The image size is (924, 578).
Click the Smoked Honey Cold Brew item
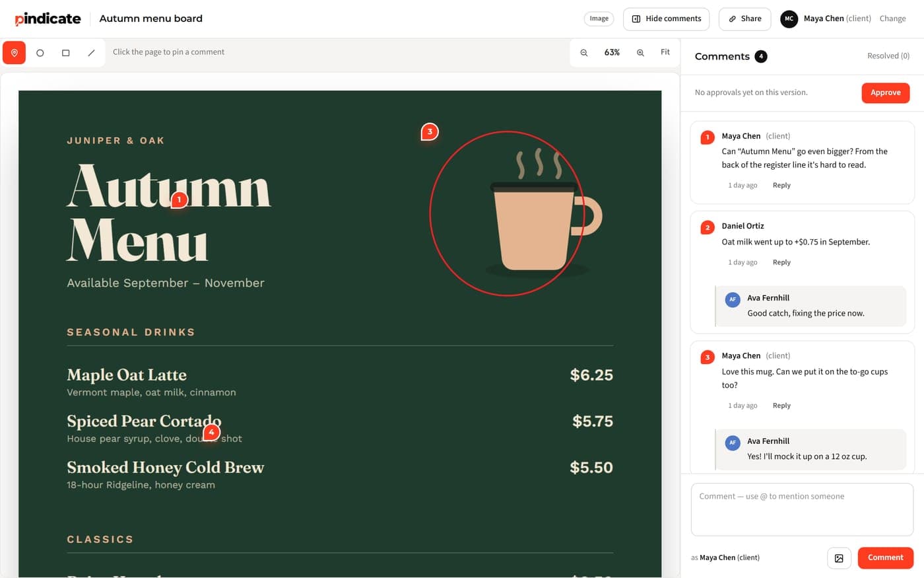click(165, 468)
